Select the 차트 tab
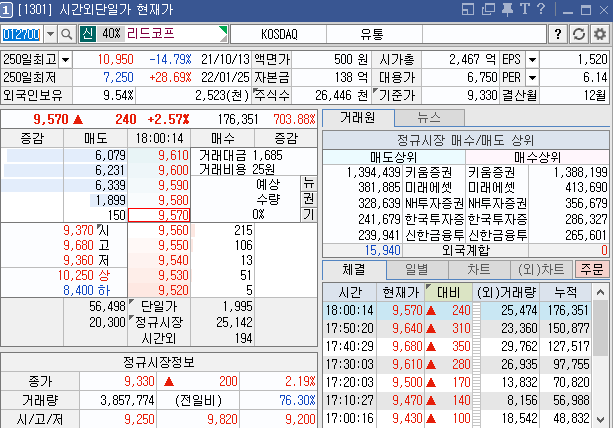Image resolution: width=613 pixels, height=428 pixels. pos(479,269)
